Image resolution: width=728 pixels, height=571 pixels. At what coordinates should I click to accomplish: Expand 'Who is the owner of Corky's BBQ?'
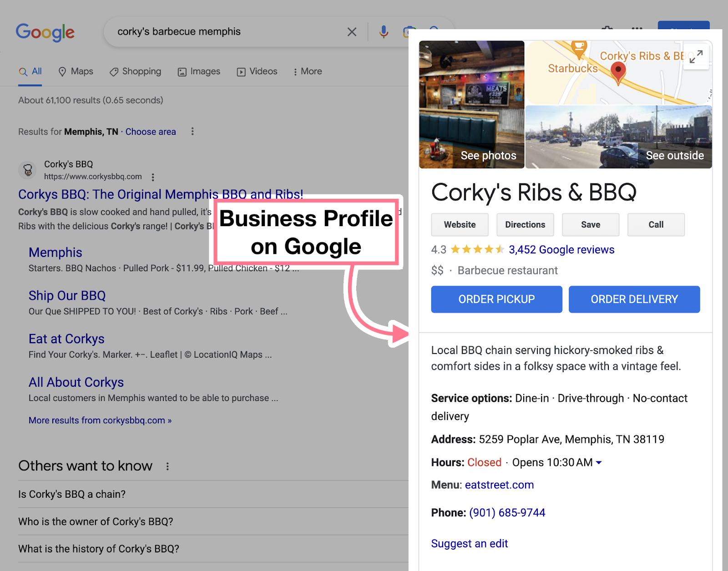pyautogui.click(x=213, y=521)
